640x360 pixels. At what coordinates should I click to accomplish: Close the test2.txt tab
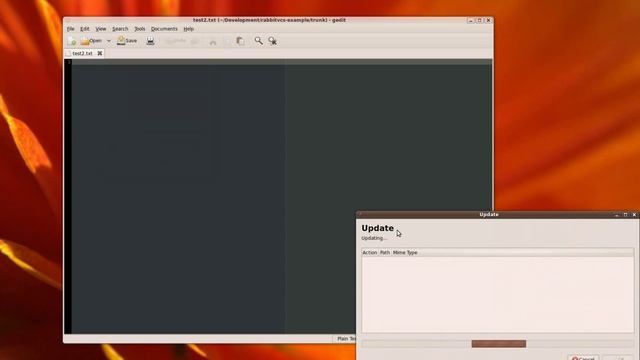pyautogui.click(x=100, y=53)
